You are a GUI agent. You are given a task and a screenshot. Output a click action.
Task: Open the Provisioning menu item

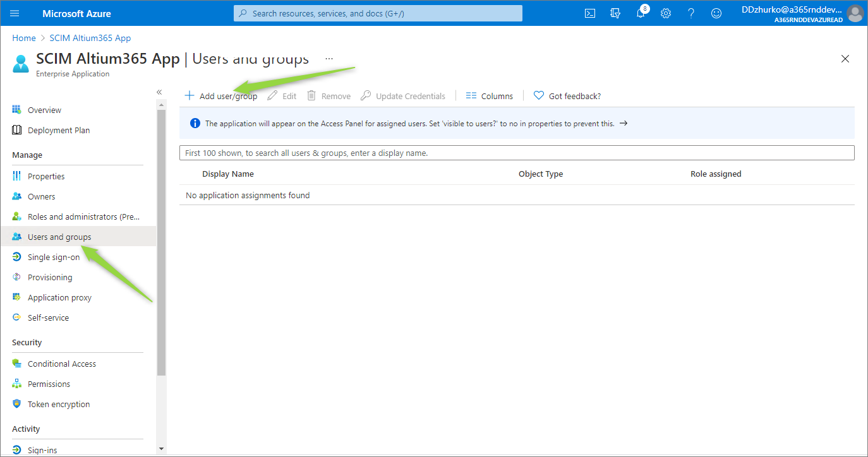(x=50, y=277)
